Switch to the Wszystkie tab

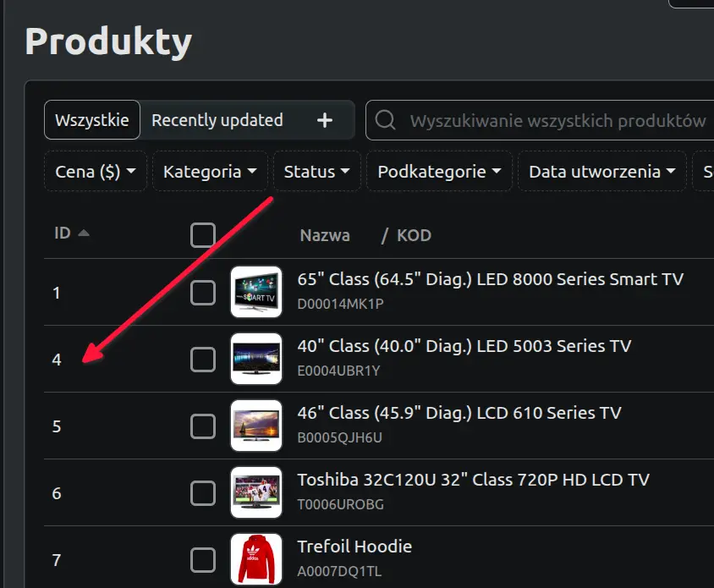coord(92,120)
